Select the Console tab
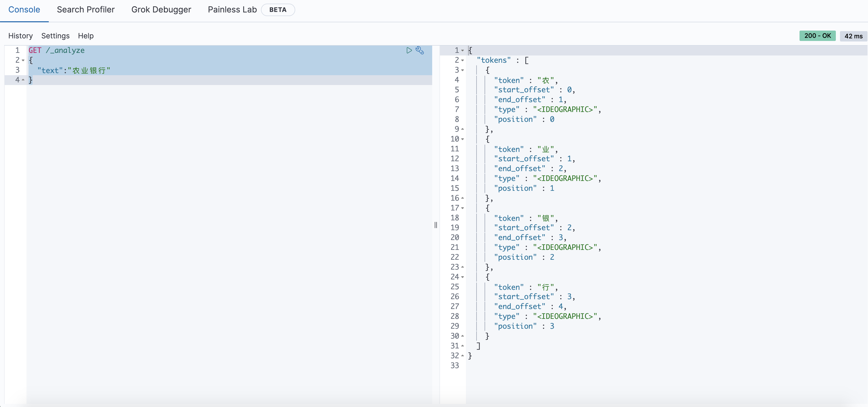The image size is (868, 407). click(x=24, y=10)
